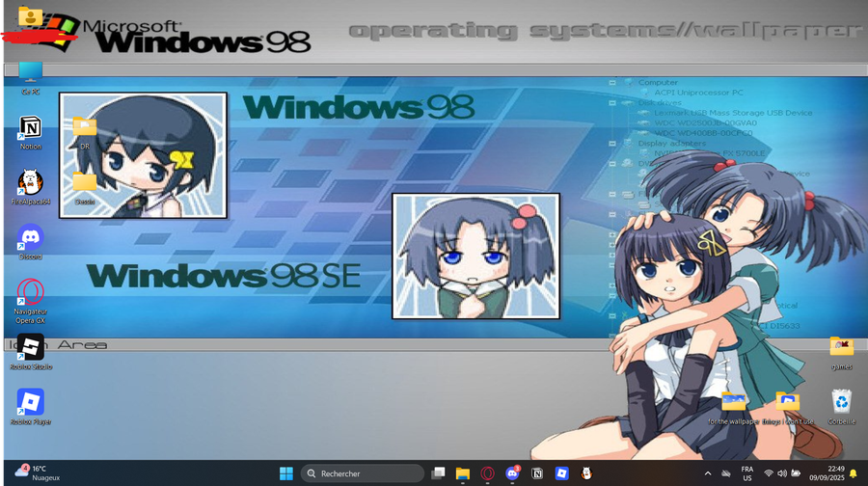This screenshot has width=868, height=486.
Task: Open FireAlpaca from the taskbar
Action: 586,473
